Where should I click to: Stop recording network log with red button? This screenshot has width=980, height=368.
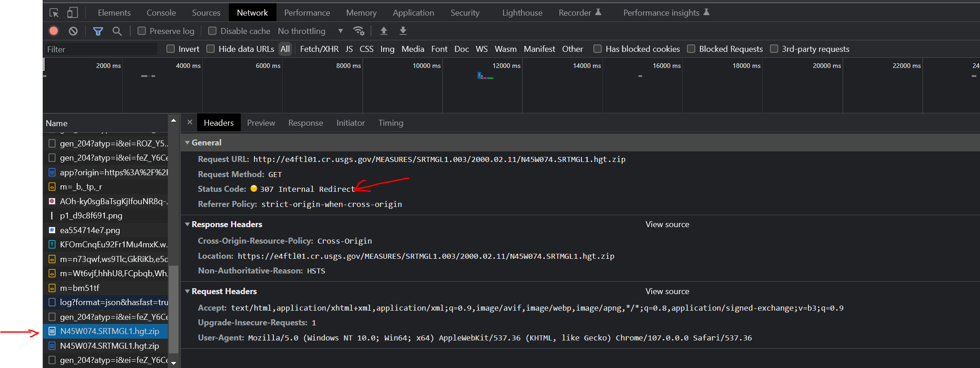(x=54, y=31)
